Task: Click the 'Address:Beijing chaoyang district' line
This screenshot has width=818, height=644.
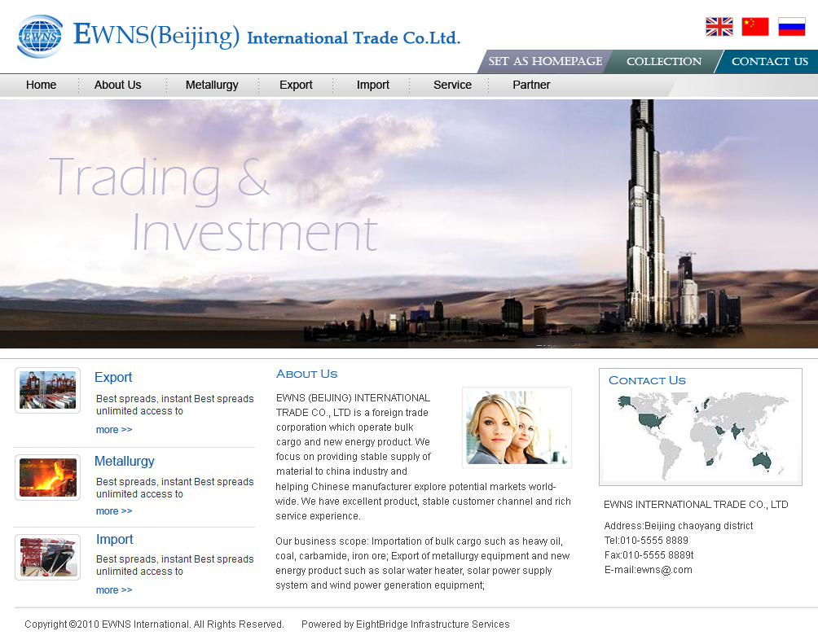Action: point(679,526)
